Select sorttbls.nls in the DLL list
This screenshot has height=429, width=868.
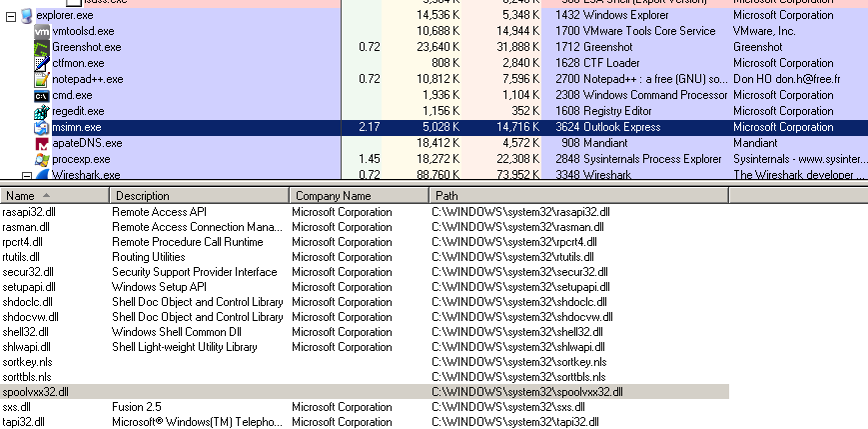[x=365, y=377]
